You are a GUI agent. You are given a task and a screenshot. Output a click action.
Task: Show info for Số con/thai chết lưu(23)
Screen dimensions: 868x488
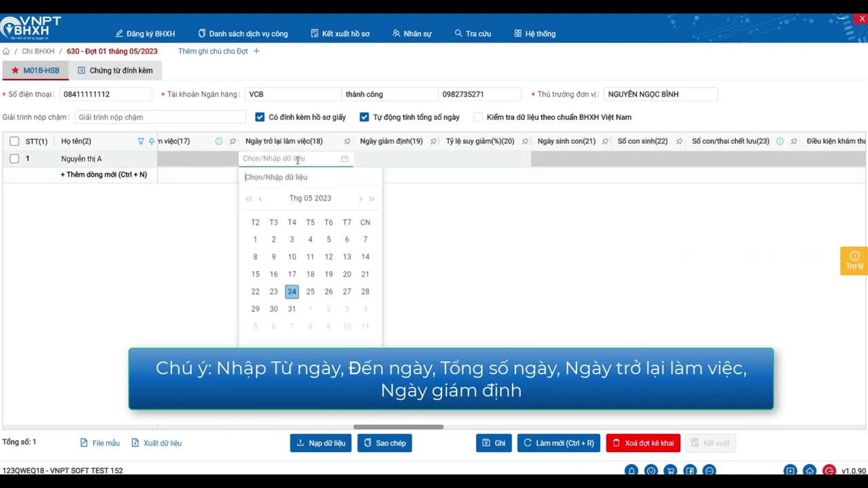780,141
